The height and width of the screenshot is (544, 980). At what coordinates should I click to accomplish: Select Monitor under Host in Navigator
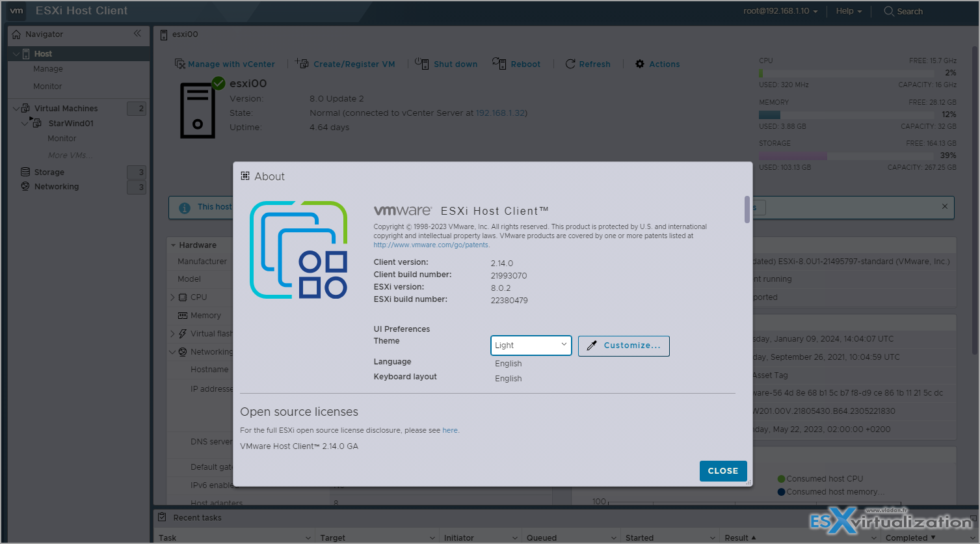click(47, 87)
